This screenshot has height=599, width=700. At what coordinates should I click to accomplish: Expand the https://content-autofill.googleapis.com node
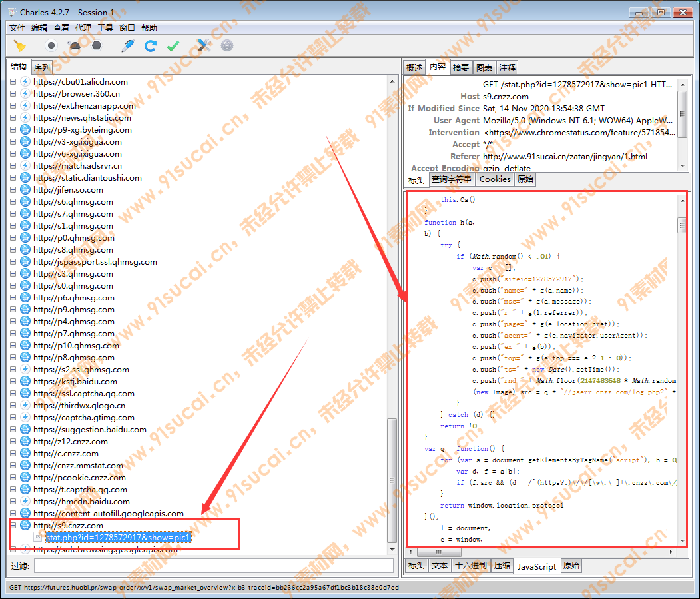[13, 513]
